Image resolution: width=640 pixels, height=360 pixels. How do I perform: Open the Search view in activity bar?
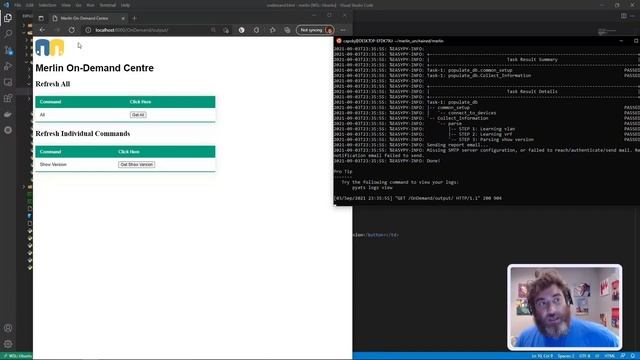coord(8,34)
